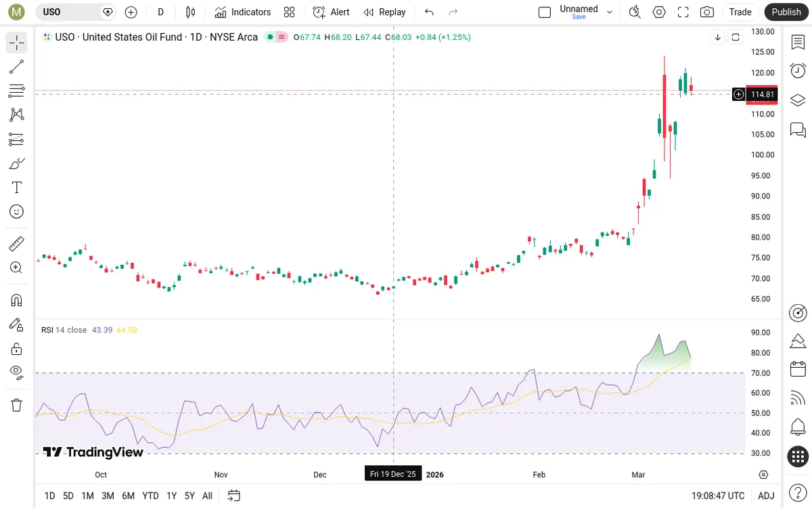Open the object tree layers panel
This screenshot has height=508, width=812.
pos(798,100)
